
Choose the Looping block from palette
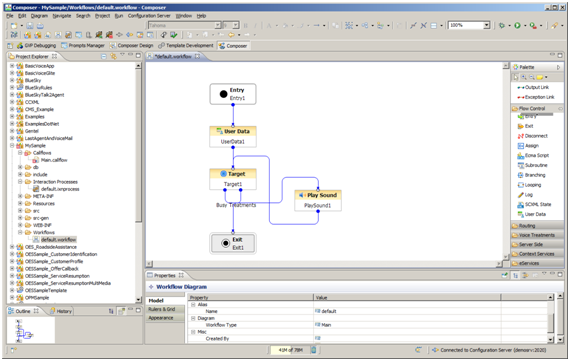[x=529, y=185]
